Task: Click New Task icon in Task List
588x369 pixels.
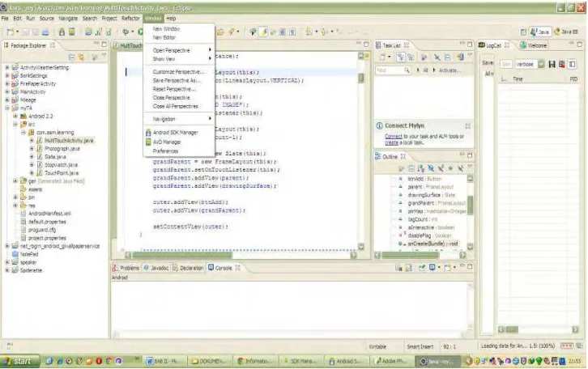Action: tap(383, 57)
